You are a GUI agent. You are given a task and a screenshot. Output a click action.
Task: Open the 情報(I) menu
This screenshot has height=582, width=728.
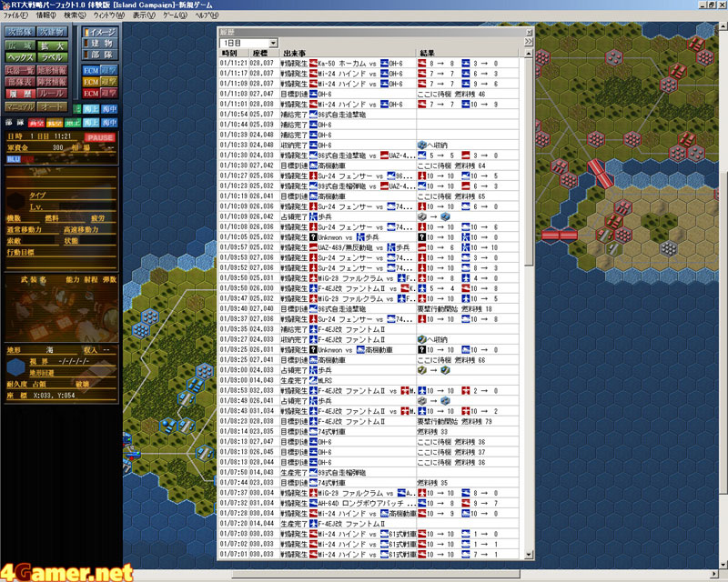point(46,15)
